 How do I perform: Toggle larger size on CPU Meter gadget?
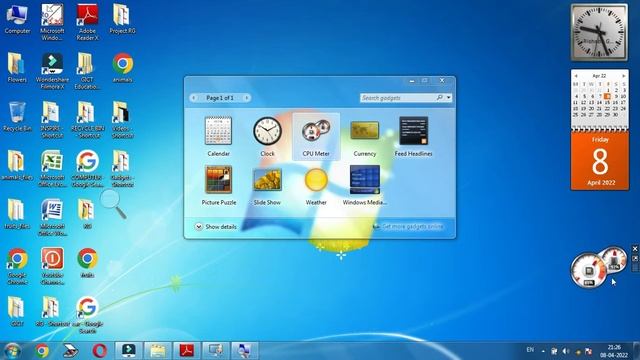[x=635, y=258]
